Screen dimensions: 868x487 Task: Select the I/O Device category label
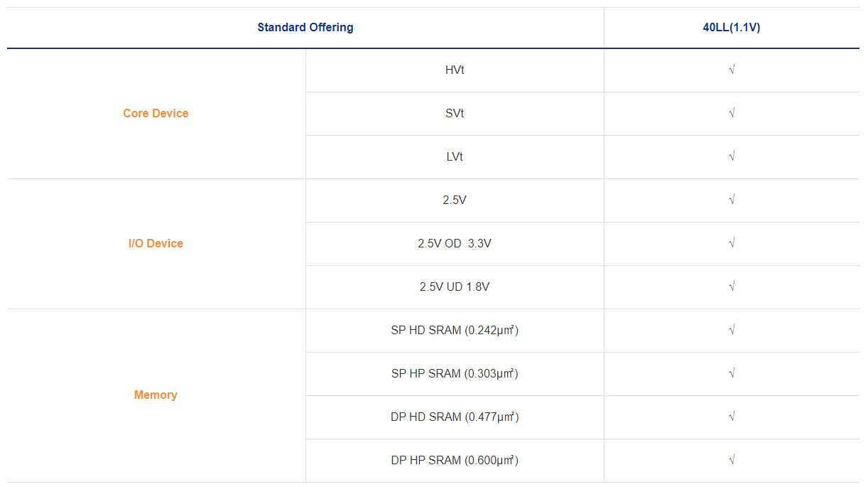point(156,244)
